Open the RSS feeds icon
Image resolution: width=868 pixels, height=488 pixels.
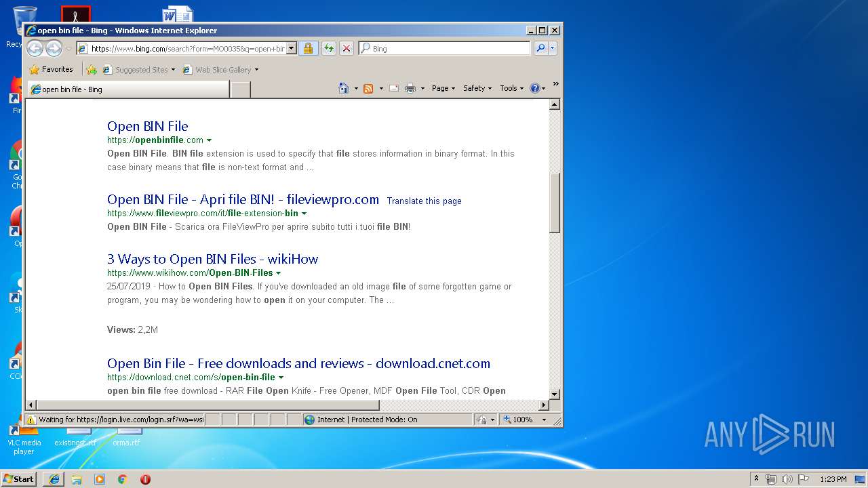pyautogui.click(x=368, y=88)
